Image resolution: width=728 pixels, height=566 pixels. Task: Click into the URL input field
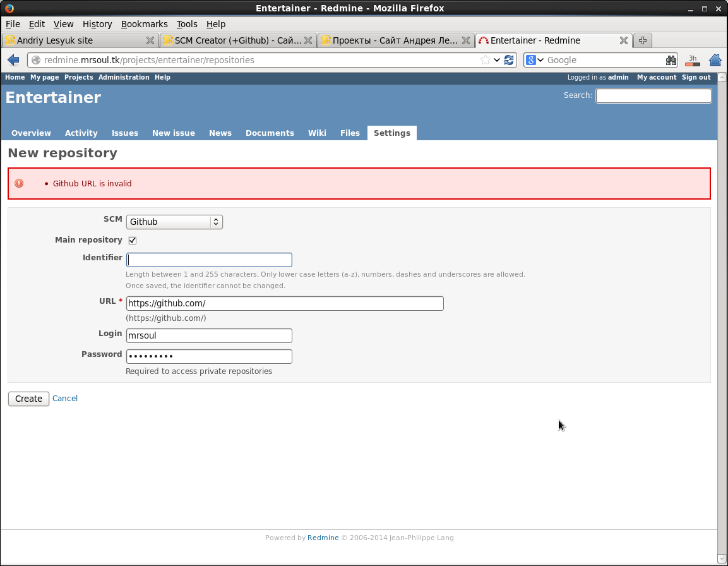pos(285,303)
